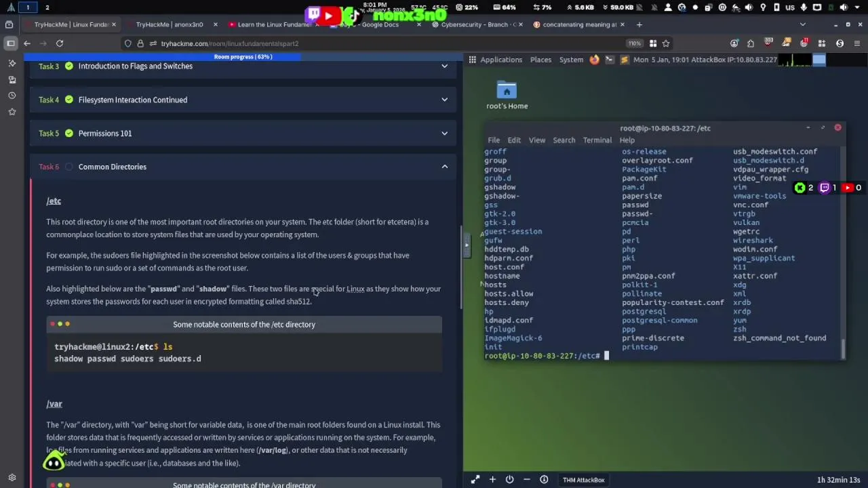Open the Terminal menu in terminal window
The image size is (868, 488).
coord(597,140)
